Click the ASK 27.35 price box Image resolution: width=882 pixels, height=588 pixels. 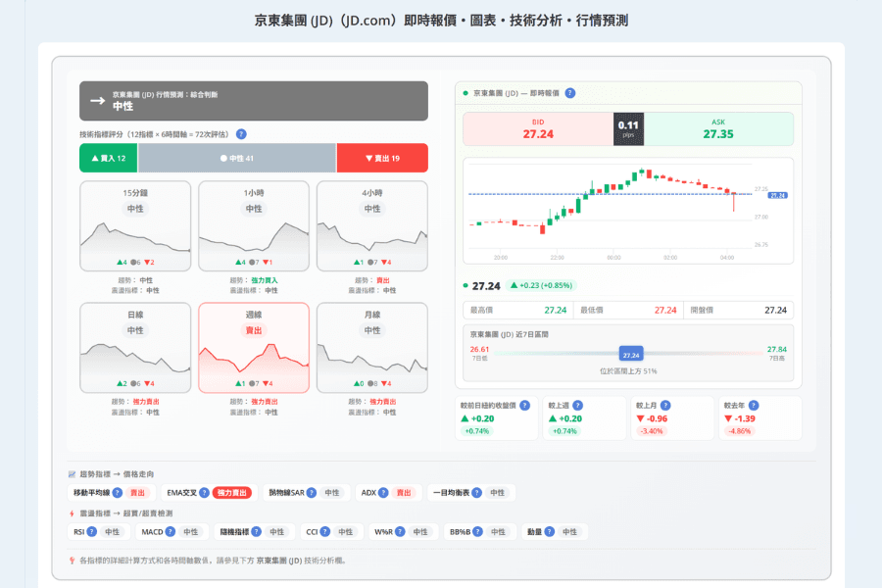(718, 128)
